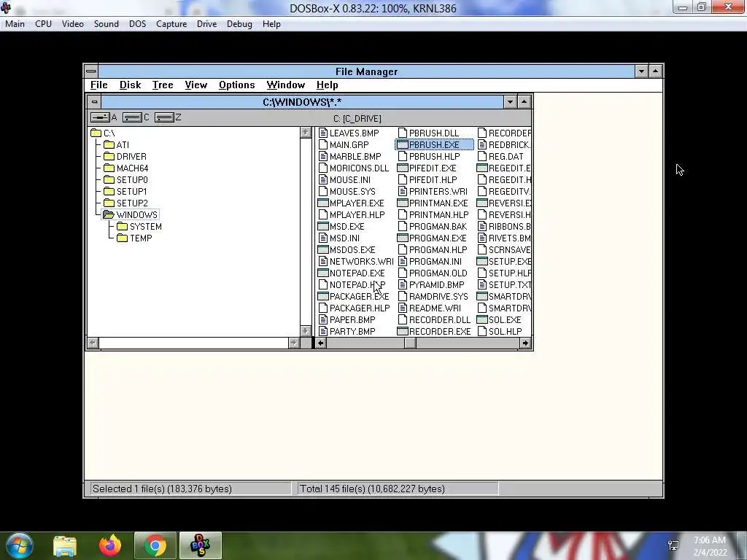
Task: Select the PBRUSH.EXE program icon
Action: 403,145
